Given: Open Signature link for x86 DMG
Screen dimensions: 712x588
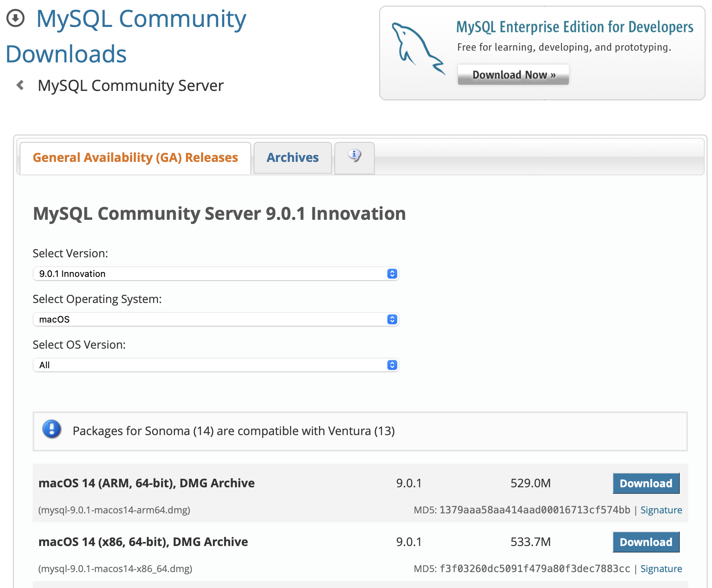Looking at the screenshot, I should pos(661,569).
